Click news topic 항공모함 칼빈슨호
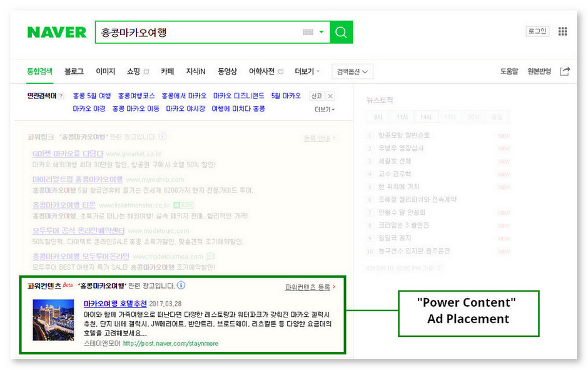 click(404, 135)
